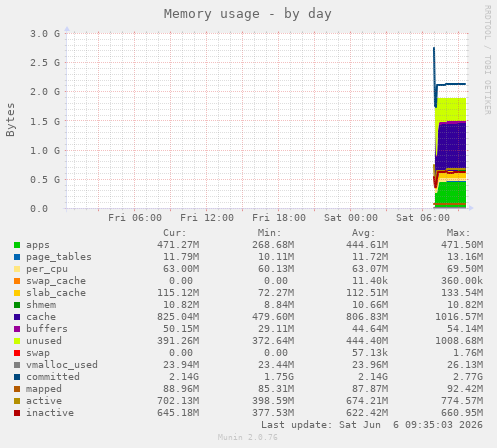Click the 'Min:' column header
Viewport: 497px width, 448px height.
[x=269, y=233]
